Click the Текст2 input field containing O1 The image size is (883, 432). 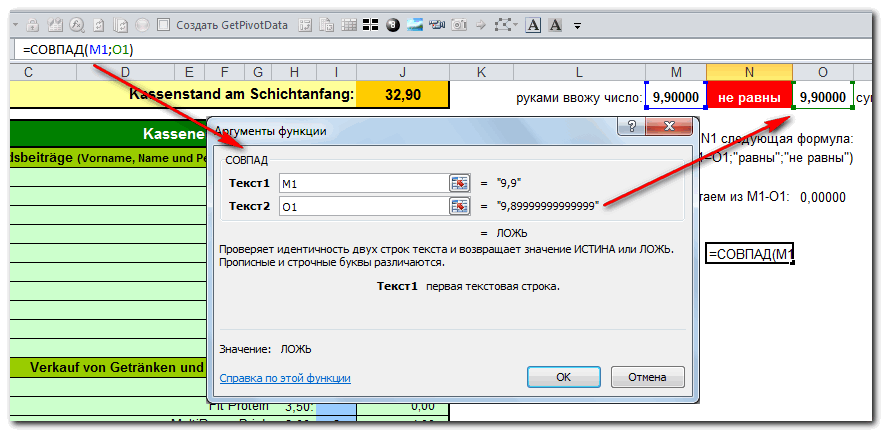point(363,206)
